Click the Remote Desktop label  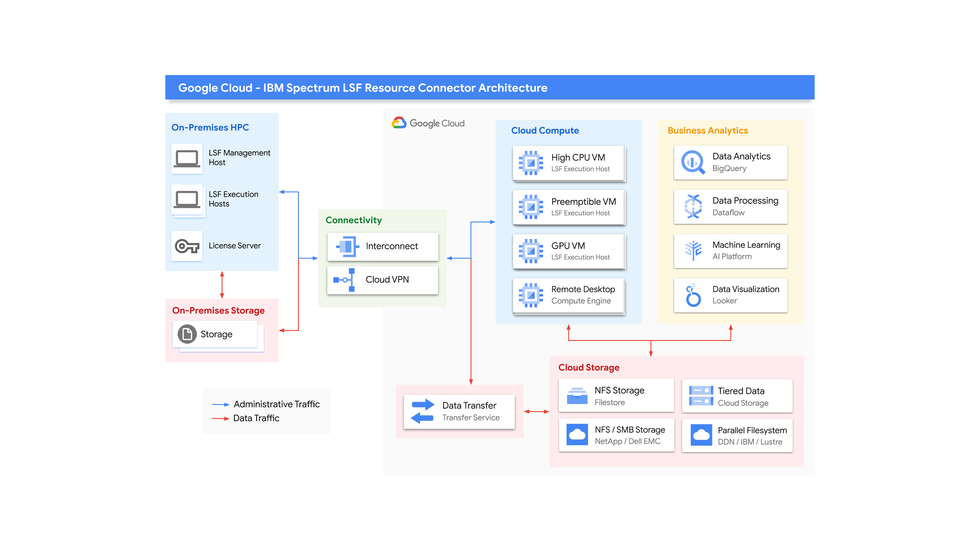583,289
